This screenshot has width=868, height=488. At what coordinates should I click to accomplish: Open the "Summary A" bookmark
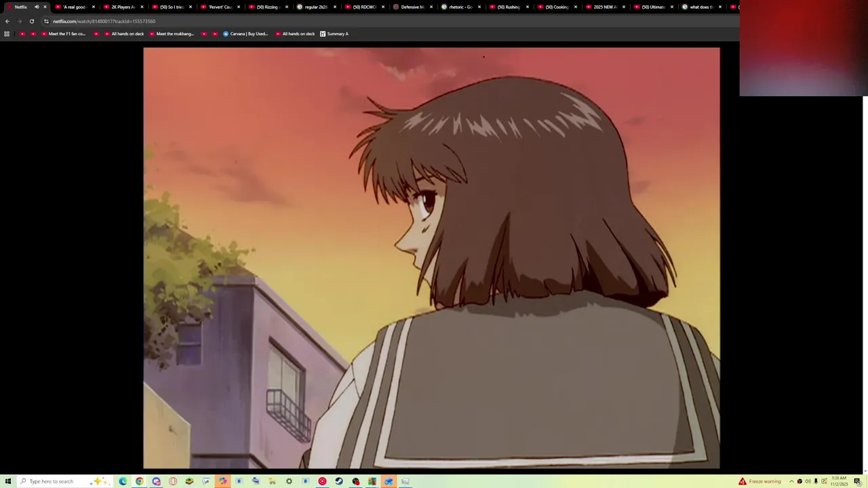[x=334, y=34]
